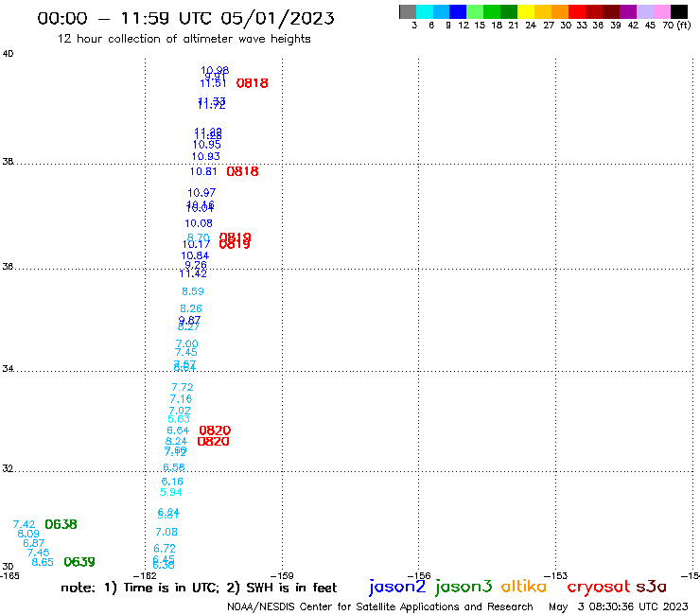Click the orange legend swatch
The height and width of the screenshot is (615, 700).
(560, 11)
